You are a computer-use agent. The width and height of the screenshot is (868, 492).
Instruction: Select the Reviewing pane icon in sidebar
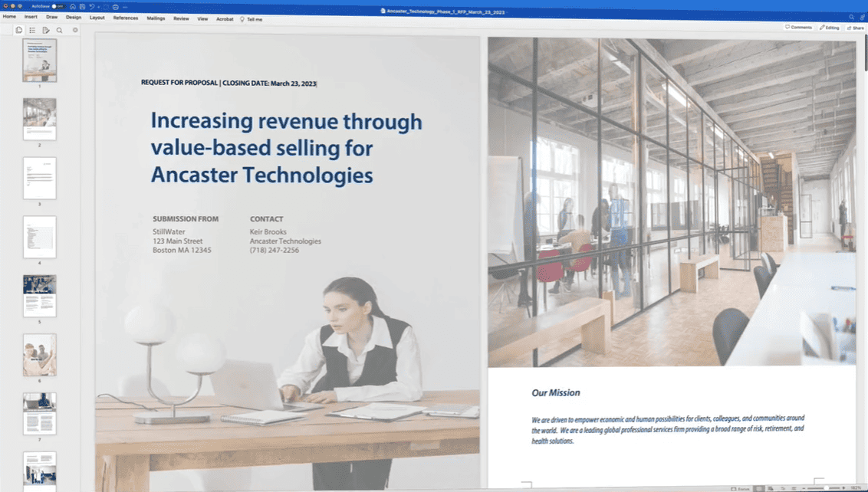pos(46,31)
